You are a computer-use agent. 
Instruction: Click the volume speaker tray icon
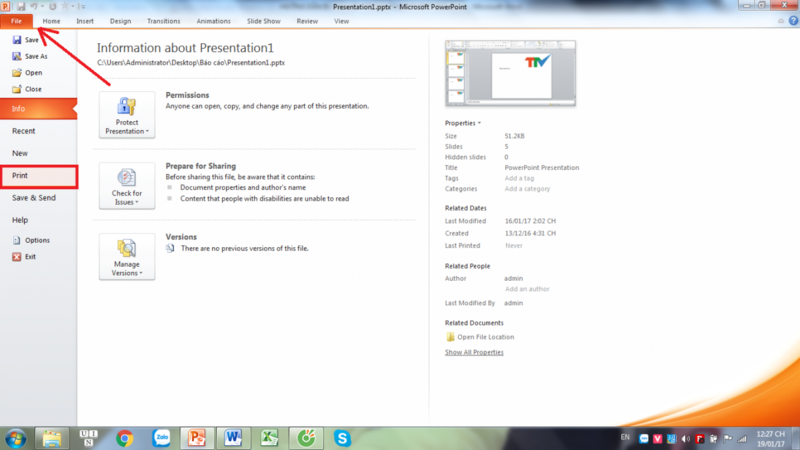point(686,439)
